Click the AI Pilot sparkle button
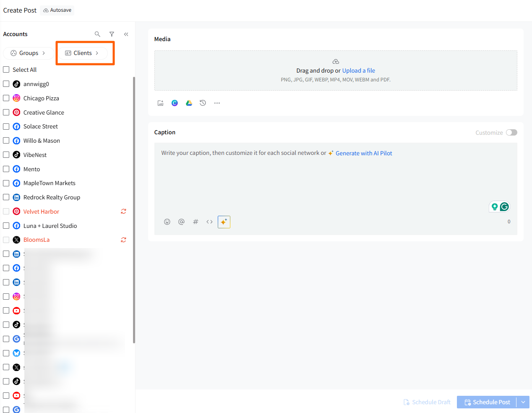The height and width of the screenshot is (413, 532). coord(224,222)
